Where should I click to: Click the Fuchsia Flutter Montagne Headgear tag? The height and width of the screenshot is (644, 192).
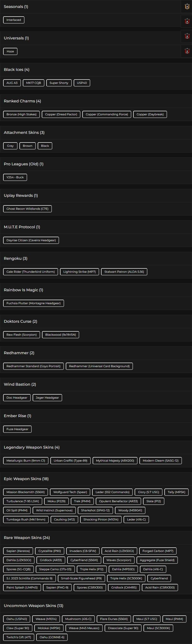coord(33,303)
